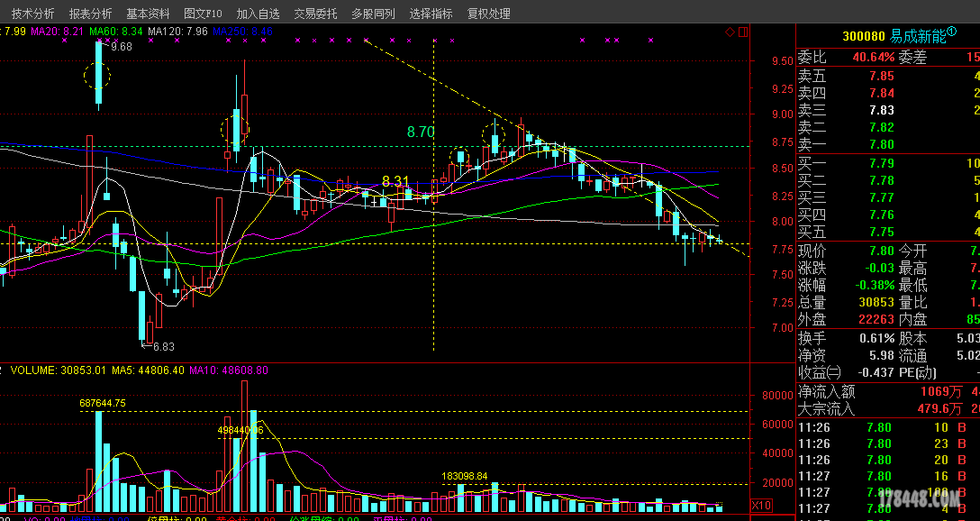Click the 9.50 price axis label

[783, 61]
